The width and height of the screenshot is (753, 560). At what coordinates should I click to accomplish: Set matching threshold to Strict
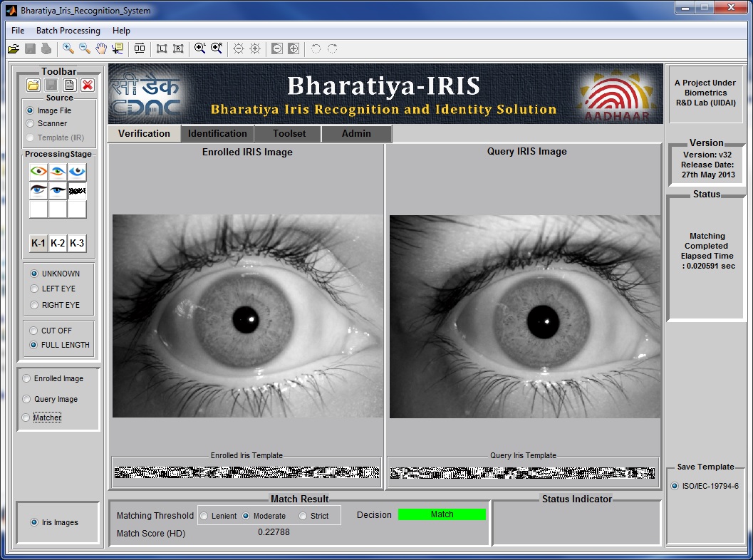coord(303,516)
